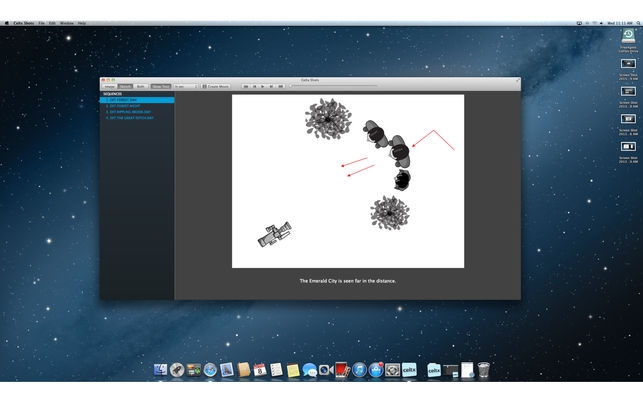Open Mail from the Dock
The height and width of the screenshot is (402, 643).
[x=226, y=370]
